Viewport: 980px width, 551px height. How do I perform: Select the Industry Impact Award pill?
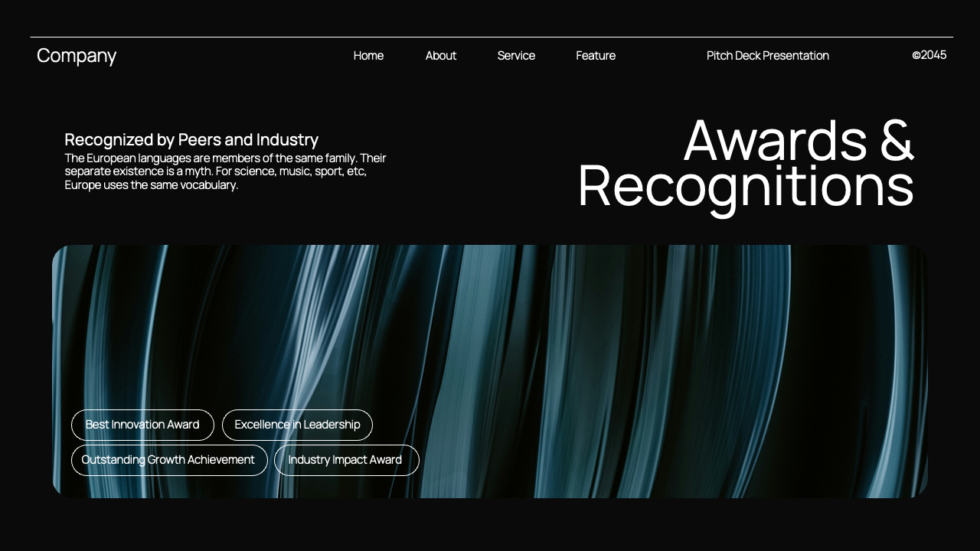pyautogui.click(x=346, y=460)
